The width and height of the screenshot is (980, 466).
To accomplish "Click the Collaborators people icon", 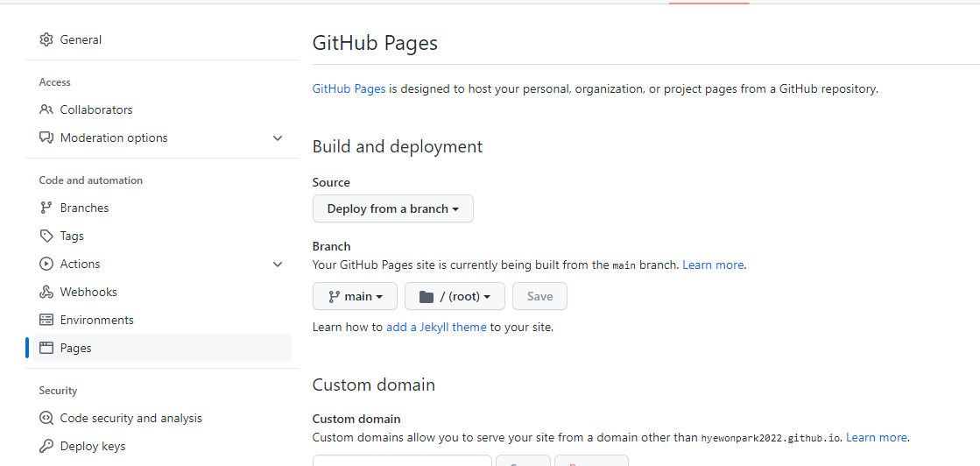I will (46, 109).
